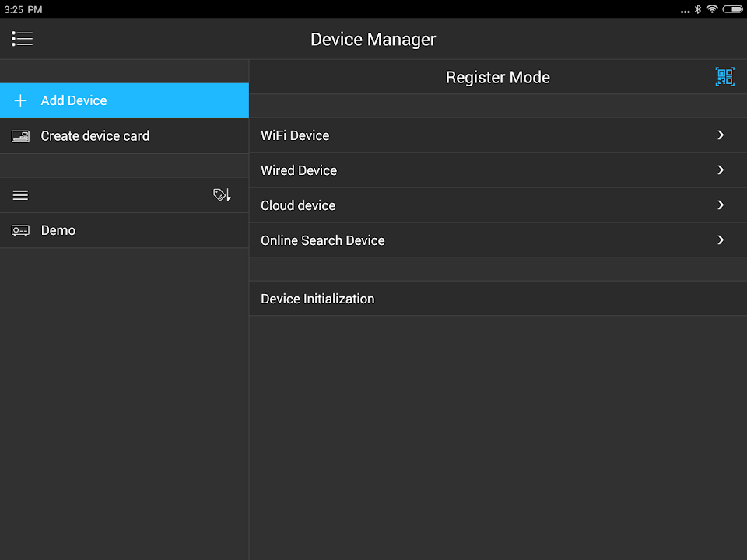Select the Create device card label
The height and width of the screenshot is (560, 747).
[95, 136]
